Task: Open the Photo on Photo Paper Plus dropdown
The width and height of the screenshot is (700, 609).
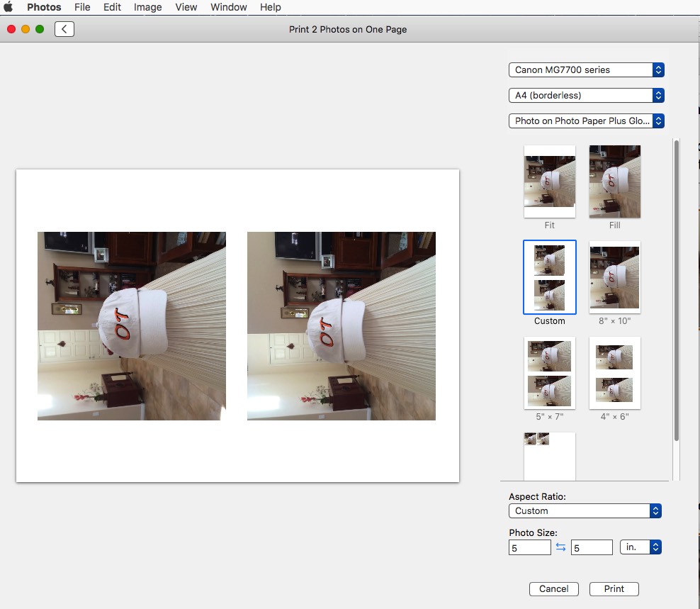Action: click(x=587, y=121)
